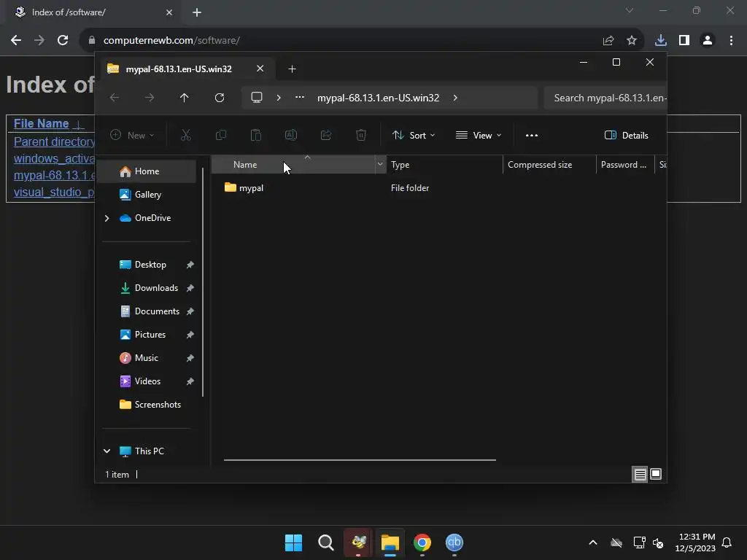Click the This PC monitor icon in address bar
The image size is (747, 560).
coord(257,98)
